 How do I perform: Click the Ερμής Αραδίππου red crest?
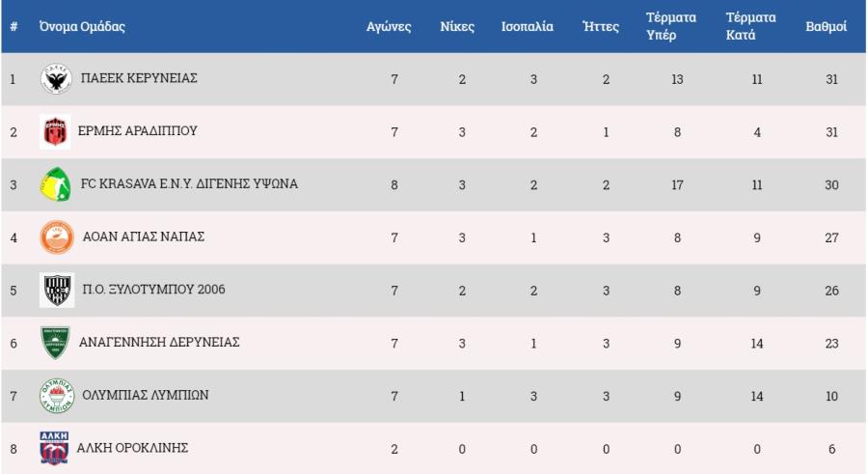point(56,131)
